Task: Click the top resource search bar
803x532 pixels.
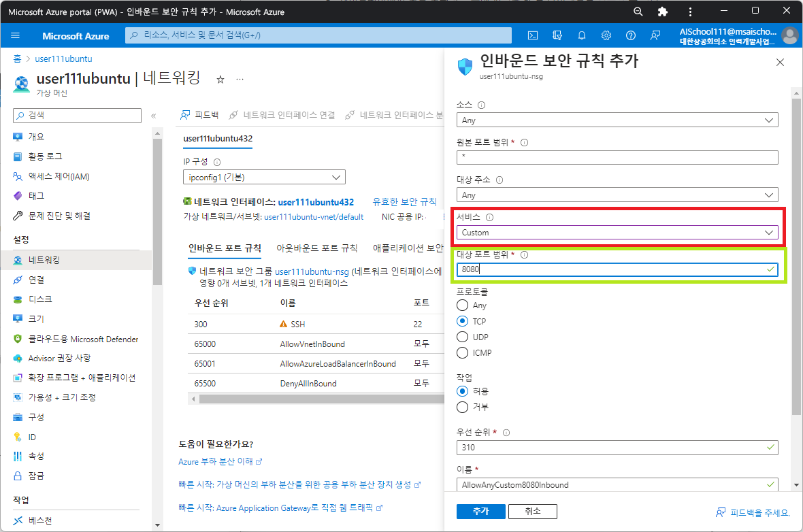Action: pyautogui.click(x=318, y=35)
